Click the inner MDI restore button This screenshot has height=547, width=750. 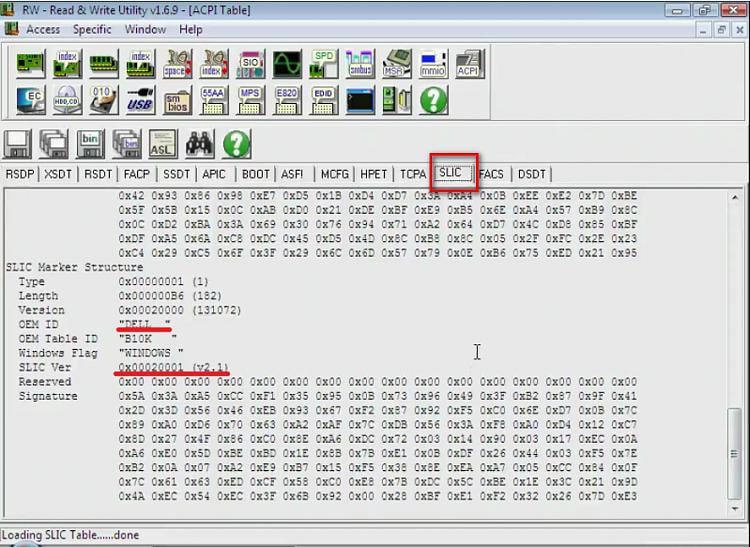coord(721,30)
